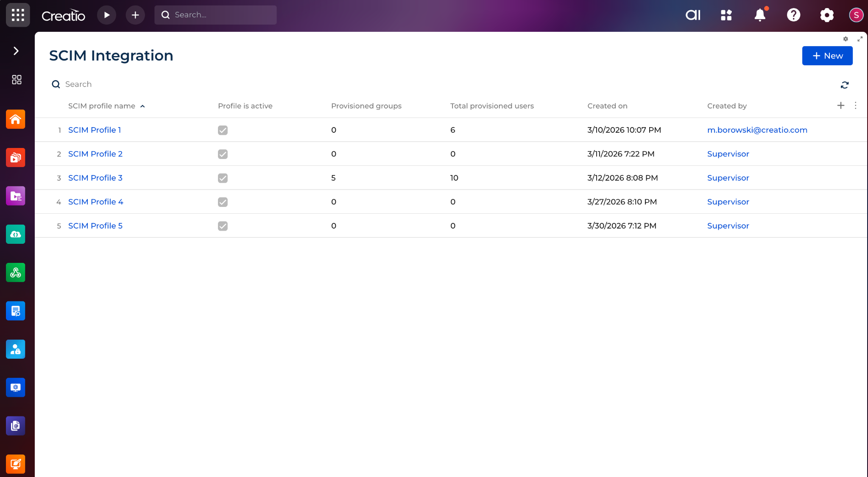Expand the left sidebar navigation chevron
Screen dimensions: 868x477
pos(16,51)
